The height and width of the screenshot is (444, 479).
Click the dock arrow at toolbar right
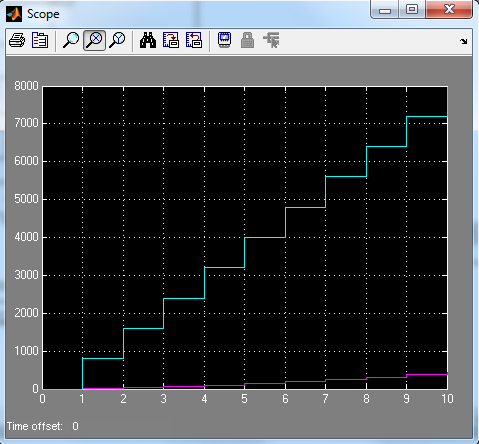464,41
